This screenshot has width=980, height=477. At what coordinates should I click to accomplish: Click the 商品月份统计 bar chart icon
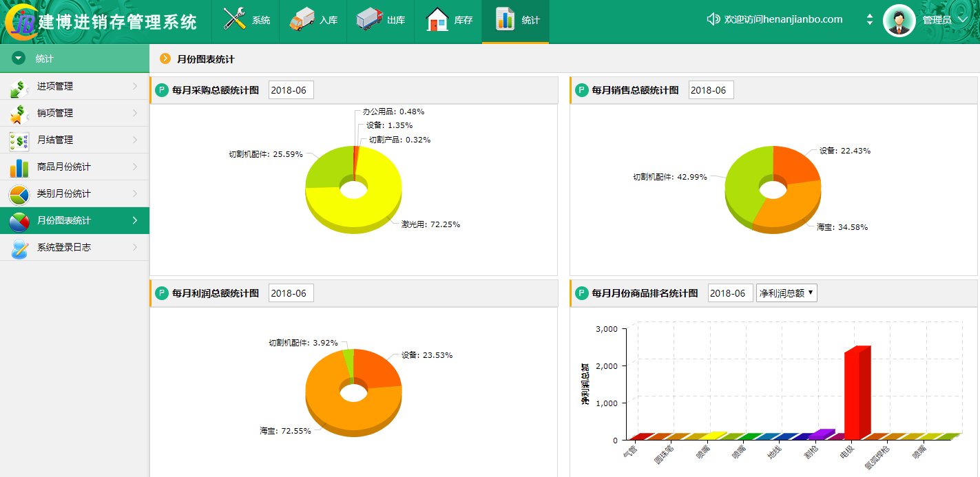(x=19, y=167)
